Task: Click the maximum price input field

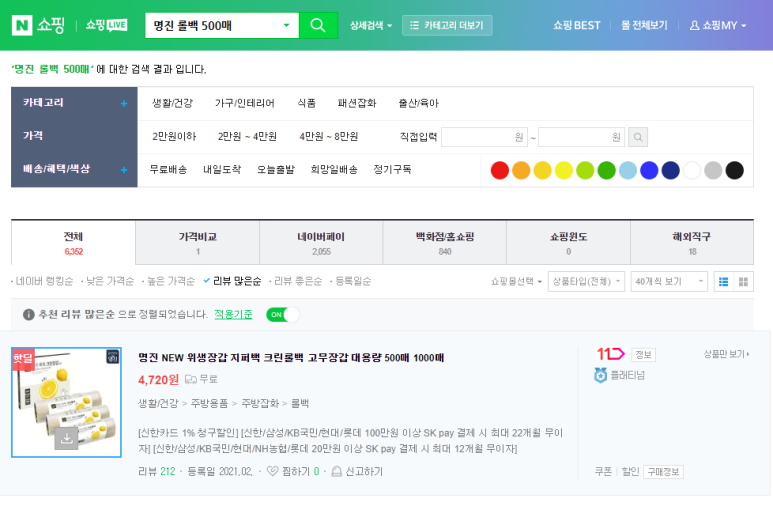Action: click(581, 137)
